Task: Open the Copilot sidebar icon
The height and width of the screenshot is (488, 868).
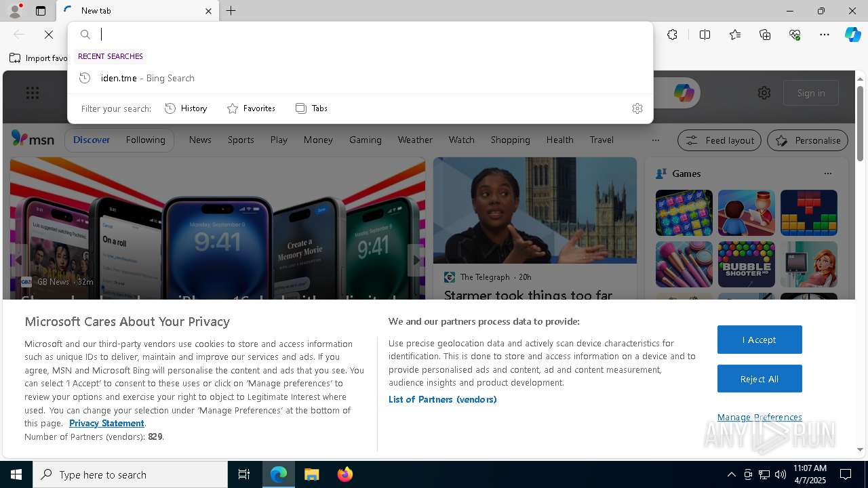Action: [852, 35]
